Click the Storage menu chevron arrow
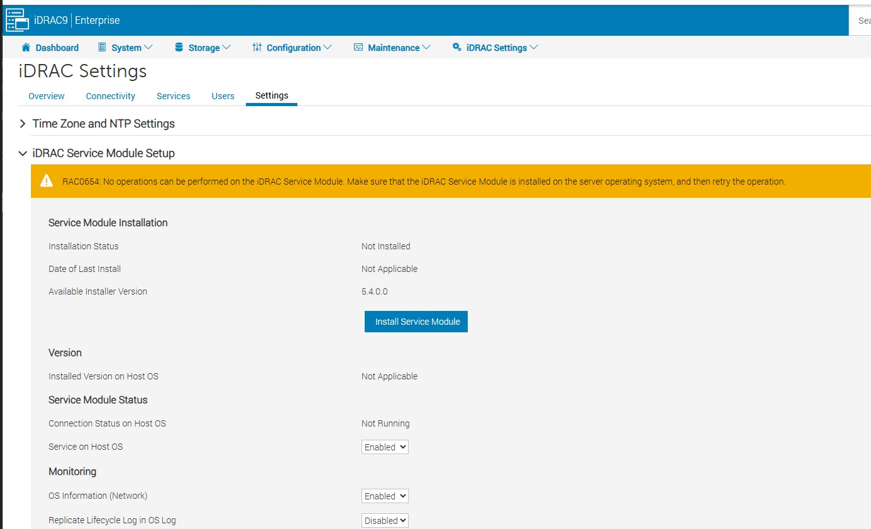Image resolution: width=871 pixels, height=529 pixels. (x=227, y=48)
